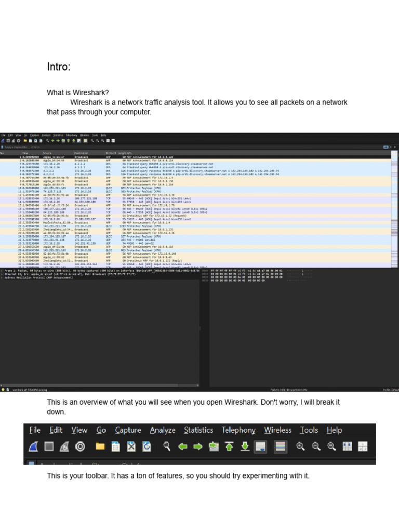
Task: Sort by the Time column header
Action: pos(25,153)
